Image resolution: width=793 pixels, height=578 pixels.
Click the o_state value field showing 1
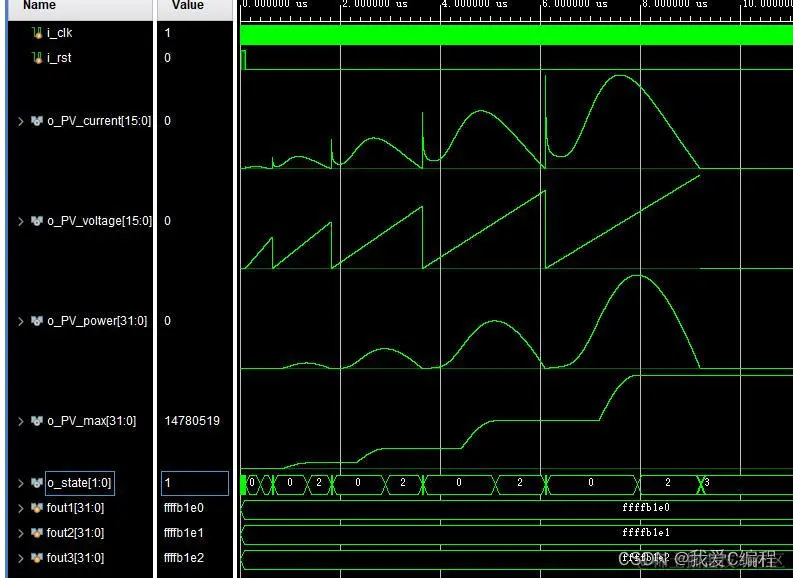pos(195,483)
